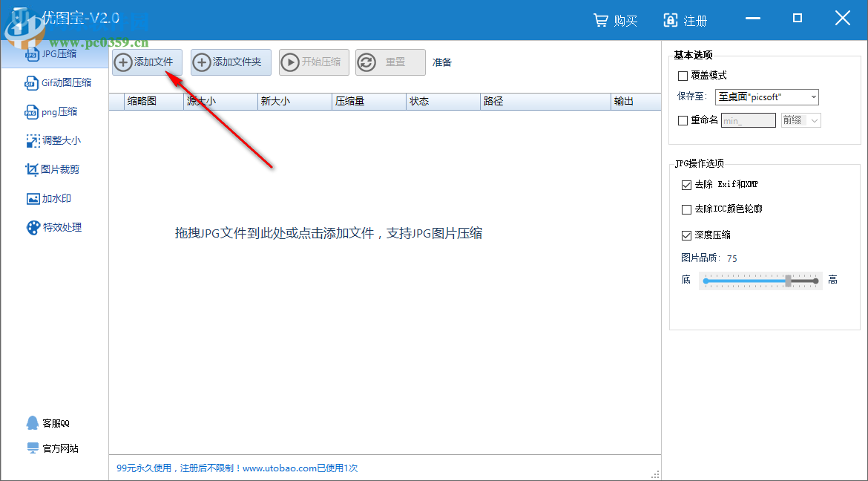Click the 开始压缩 start button

[314, 62]
